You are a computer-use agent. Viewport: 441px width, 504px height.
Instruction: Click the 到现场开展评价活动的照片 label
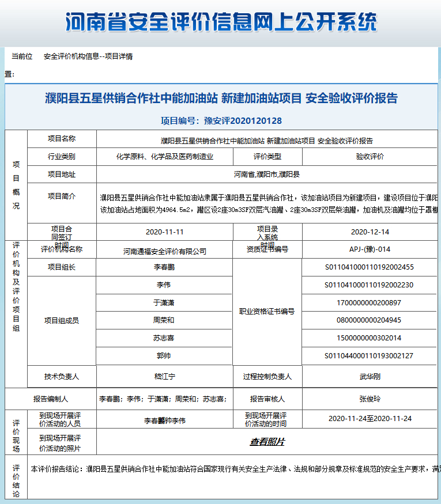point(60,444)
